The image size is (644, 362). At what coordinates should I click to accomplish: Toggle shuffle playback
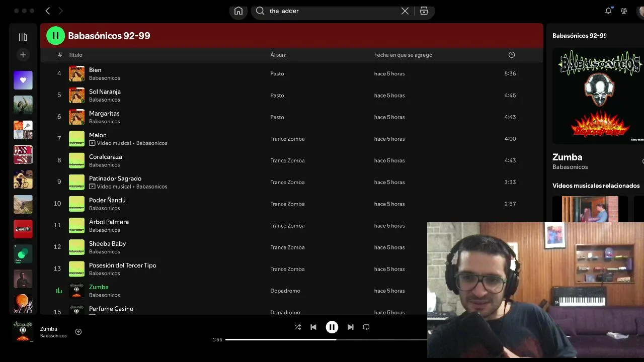[x=298, y=327]
